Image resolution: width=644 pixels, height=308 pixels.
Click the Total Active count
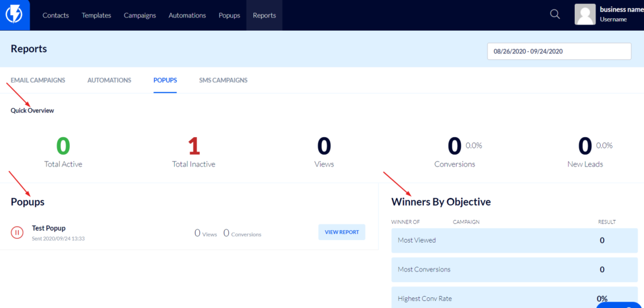click(x=64, y=146)
